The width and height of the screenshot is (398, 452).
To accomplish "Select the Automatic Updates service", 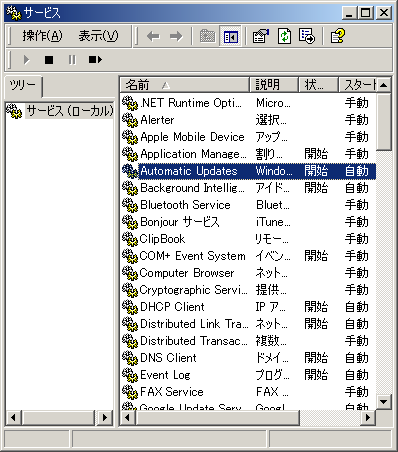I will (248, 171).
